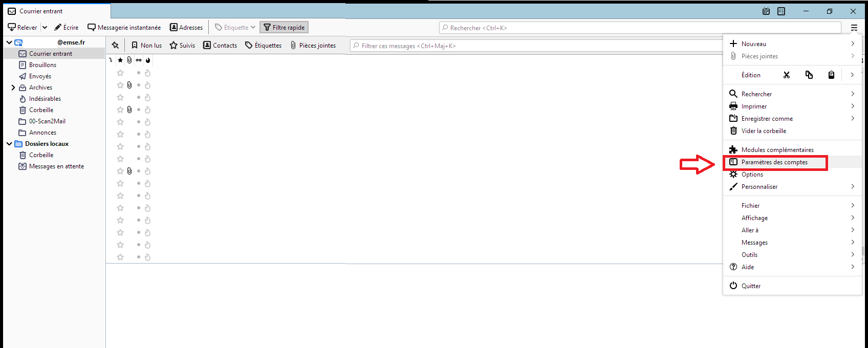The image size is (868, 348).
Task: Open the calendar icon in title bar
Action: [766, 11]
